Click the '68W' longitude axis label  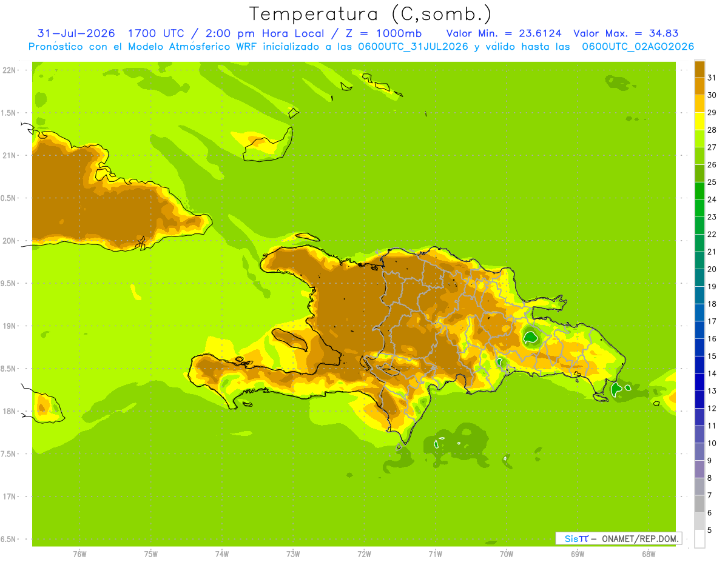click(649, 554)
